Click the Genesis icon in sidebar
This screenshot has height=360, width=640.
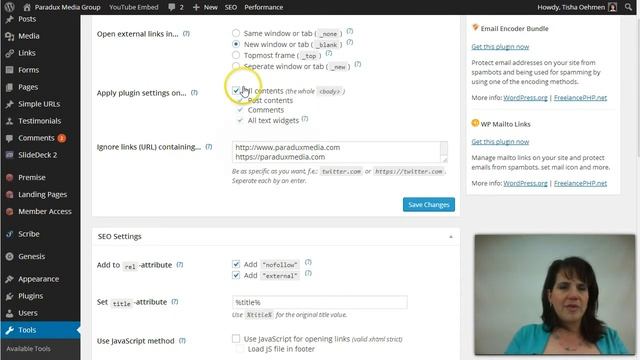9,256
